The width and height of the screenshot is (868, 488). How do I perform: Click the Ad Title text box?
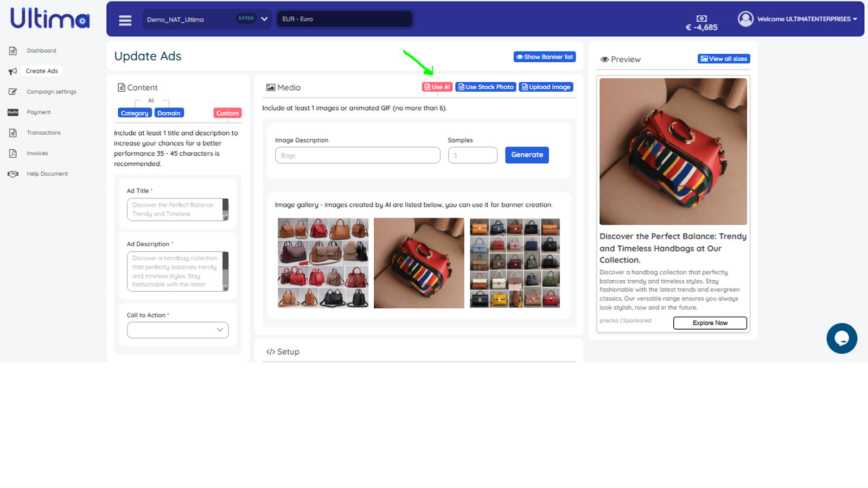(175, 210)
